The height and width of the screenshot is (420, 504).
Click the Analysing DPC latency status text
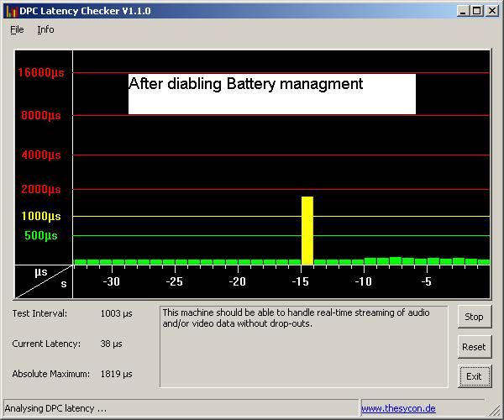(x=55, y=408)
